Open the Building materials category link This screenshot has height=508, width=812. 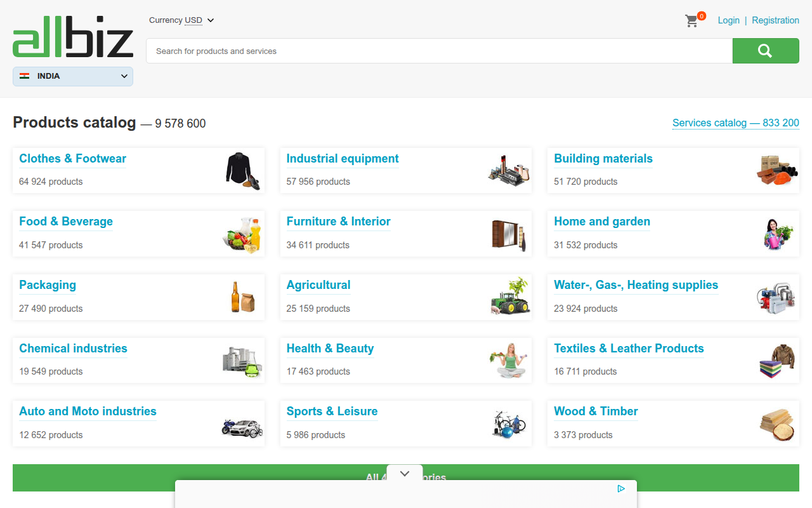click(603, 159)
